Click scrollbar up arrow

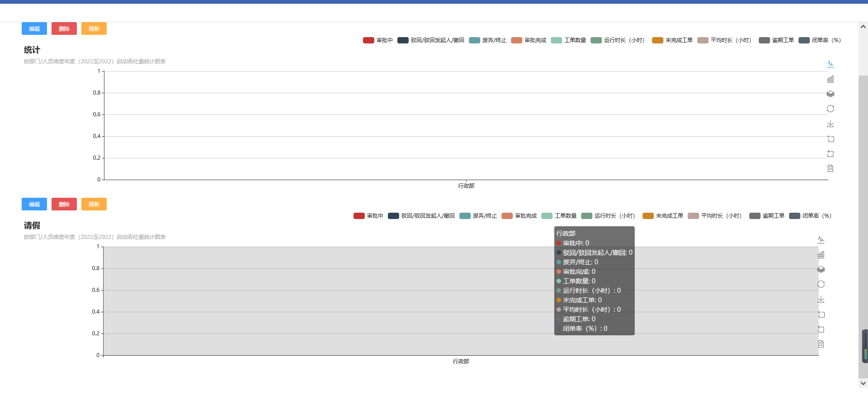click(863, 27)
